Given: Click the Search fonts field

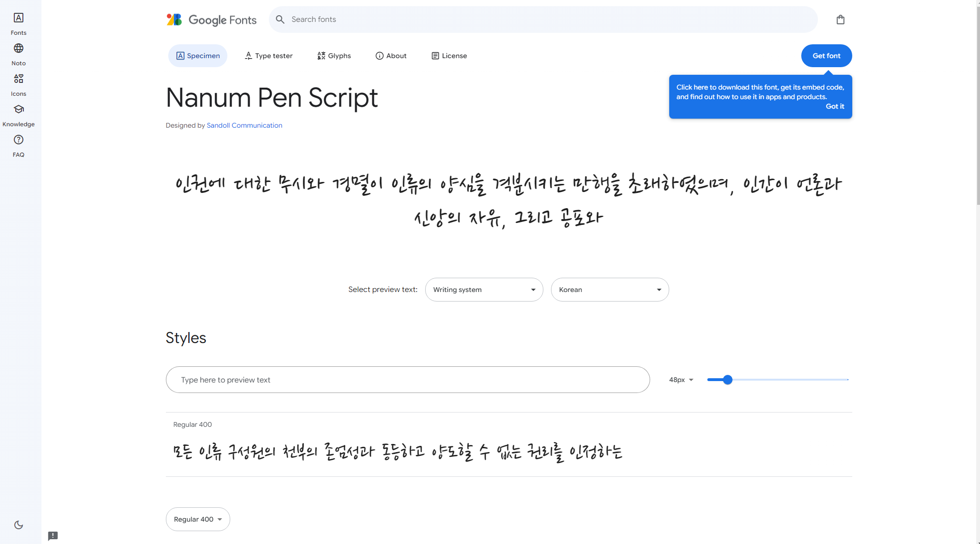Looking at the screenshot, I should 543,20.
